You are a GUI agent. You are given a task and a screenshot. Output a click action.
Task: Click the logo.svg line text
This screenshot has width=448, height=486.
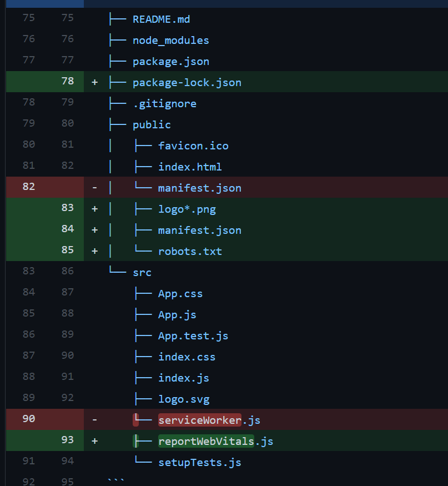[x=184, y=399]
